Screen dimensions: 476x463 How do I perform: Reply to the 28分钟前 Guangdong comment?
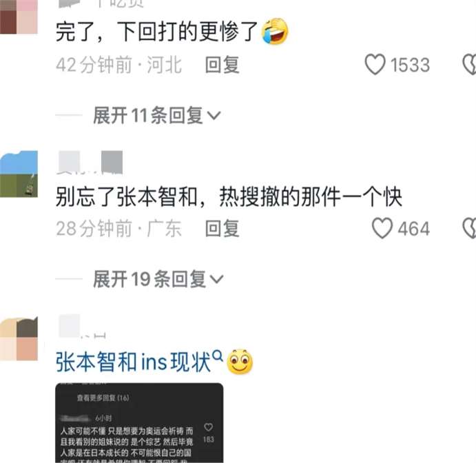click(x=223, y=228)
